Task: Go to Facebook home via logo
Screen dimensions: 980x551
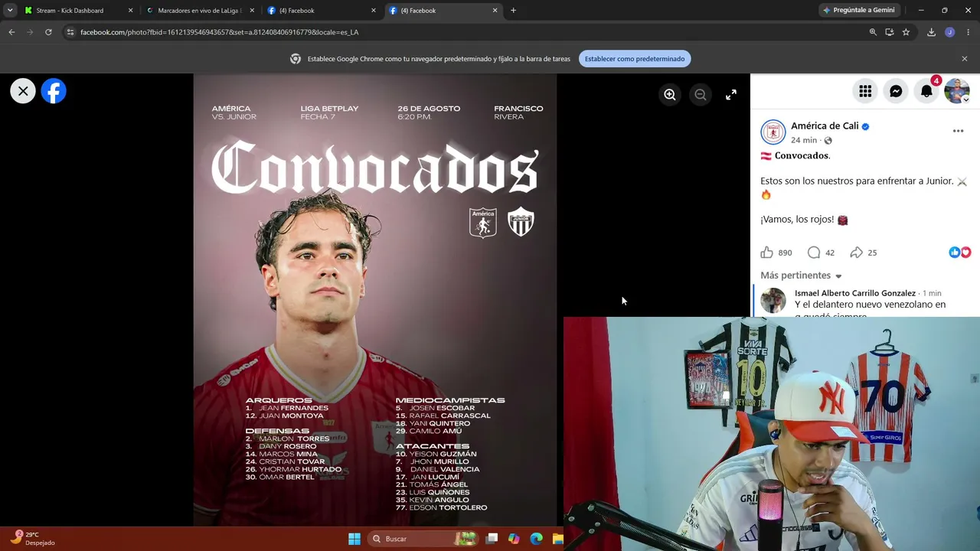Action: click(54, 91)
